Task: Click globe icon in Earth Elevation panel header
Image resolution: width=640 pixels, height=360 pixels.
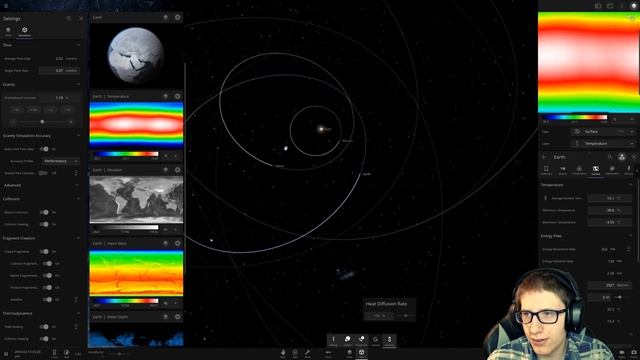Action: [166, 170]
